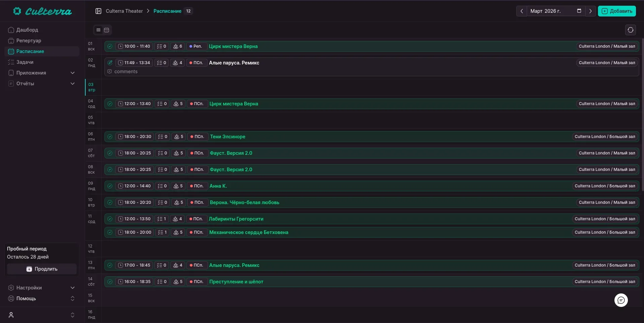Open Преступление и шёпот event
Viewport: 644px width, 323px height.
(236, 282)
